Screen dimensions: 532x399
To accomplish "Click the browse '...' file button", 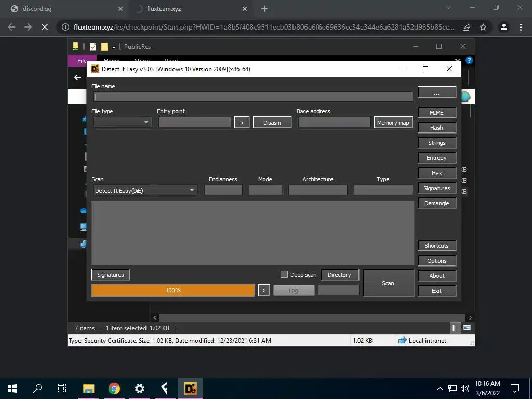I will click(436, 92).
